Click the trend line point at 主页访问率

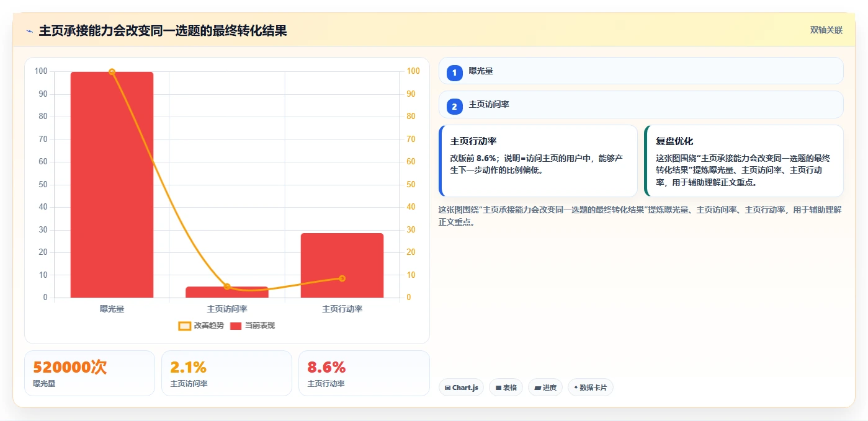pos(227,286)
